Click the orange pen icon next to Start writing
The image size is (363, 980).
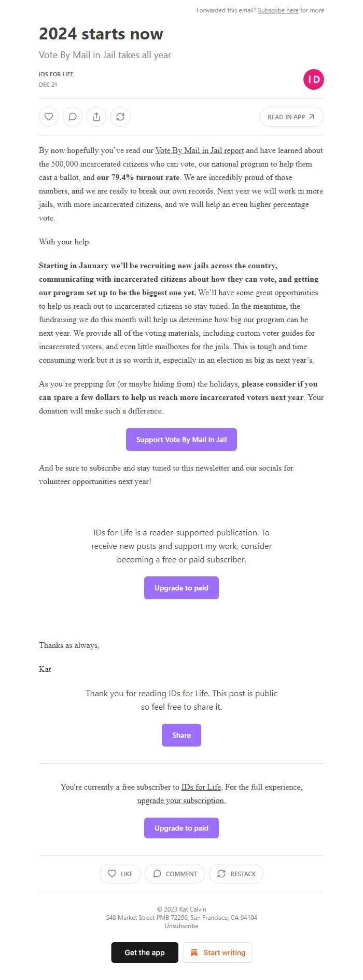[x=194, y=952]
